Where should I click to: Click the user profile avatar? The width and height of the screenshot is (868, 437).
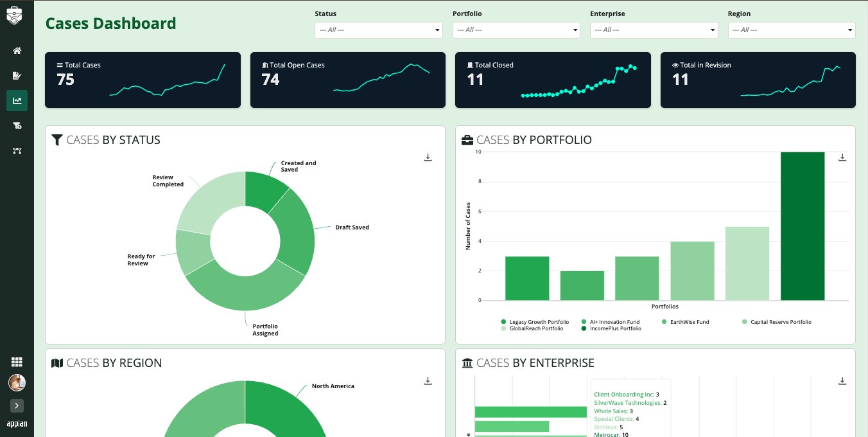(x=17, y=383)
